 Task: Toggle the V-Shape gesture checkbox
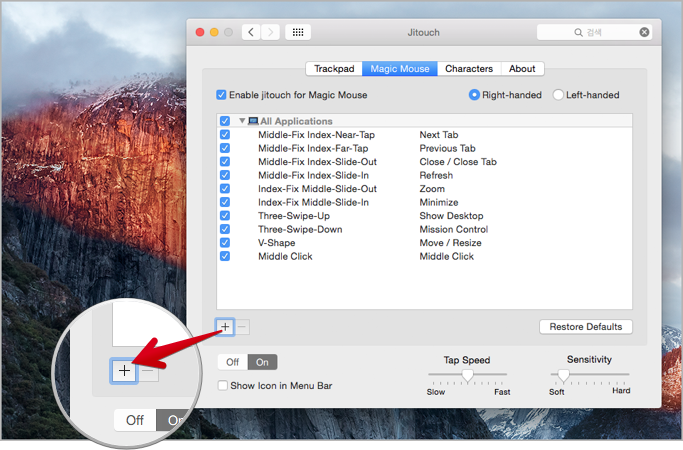[x=225, y=243]
